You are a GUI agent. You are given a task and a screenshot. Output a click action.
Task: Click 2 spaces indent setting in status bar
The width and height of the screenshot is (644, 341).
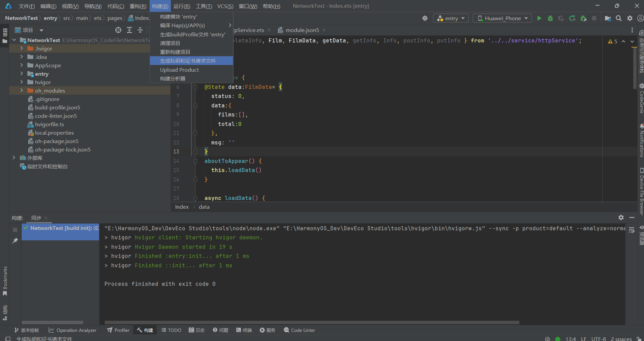tap(621, 339)
